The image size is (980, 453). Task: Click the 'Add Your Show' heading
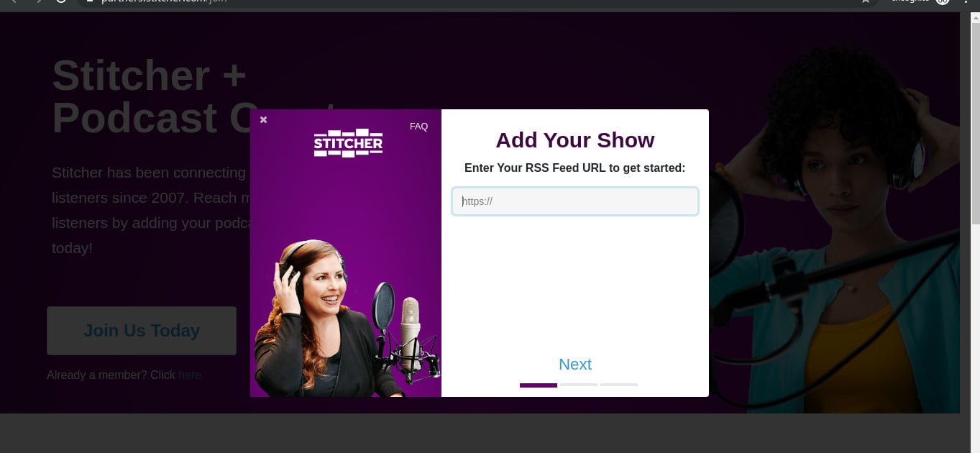pyautogui.click(x=575, y=139)
